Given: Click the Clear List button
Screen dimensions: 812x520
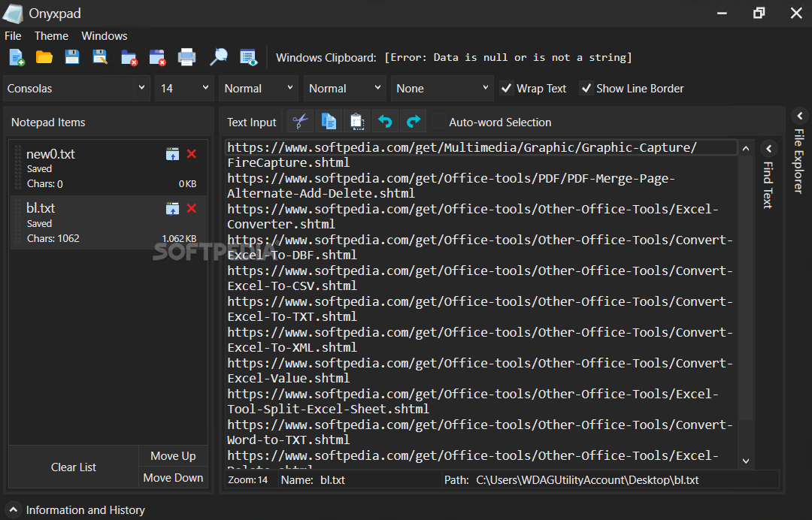Looking at the screenshot, I should [x=74, y=467].
